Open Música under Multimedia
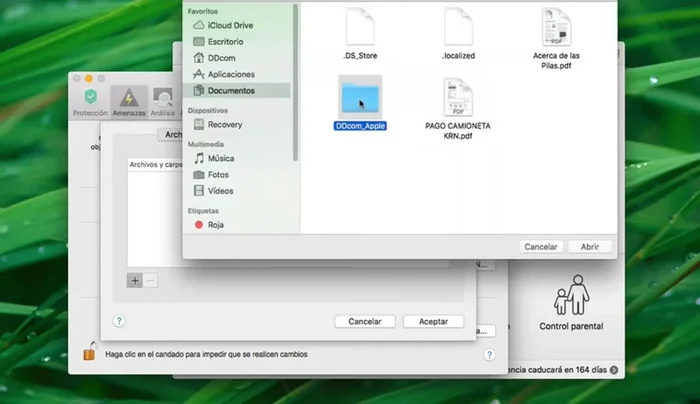This screenshot has height=404, width=700. coord(221,158)
